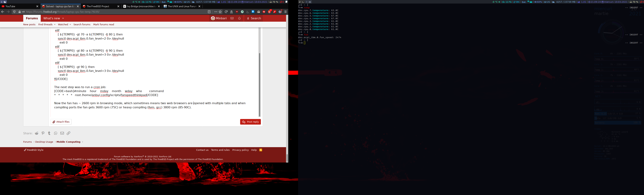644x195 pixels.
Task: Copy thread link with chain icon
Action: click(x=68, y=133)
